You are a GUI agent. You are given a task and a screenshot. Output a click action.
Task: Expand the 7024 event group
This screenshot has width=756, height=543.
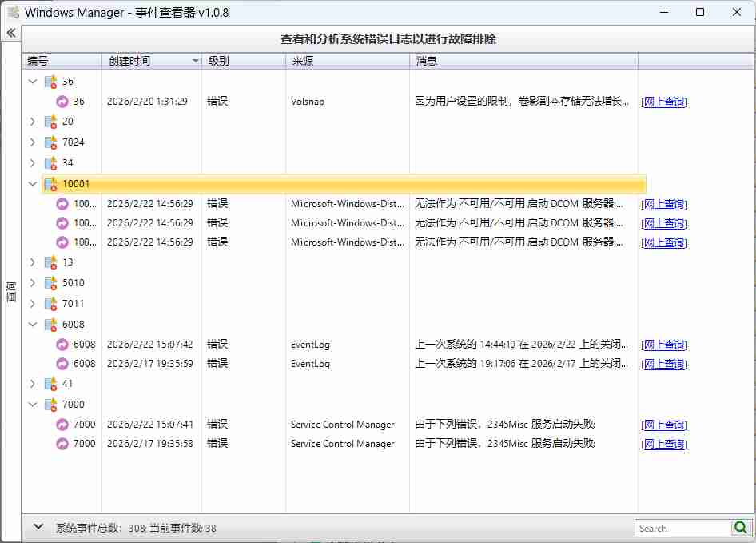click(x=31, y=142)
